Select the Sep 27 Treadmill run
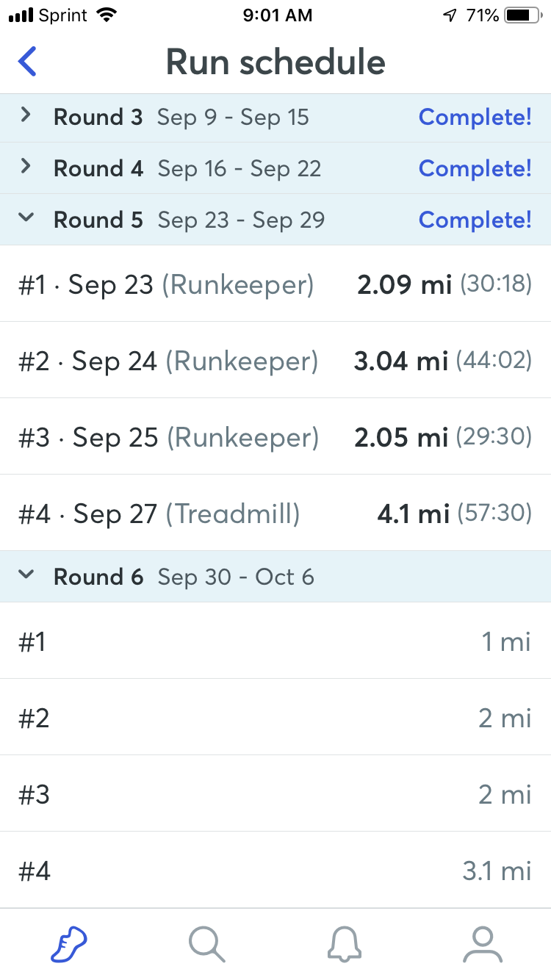 pyautogui.click(x=275, y=514)
